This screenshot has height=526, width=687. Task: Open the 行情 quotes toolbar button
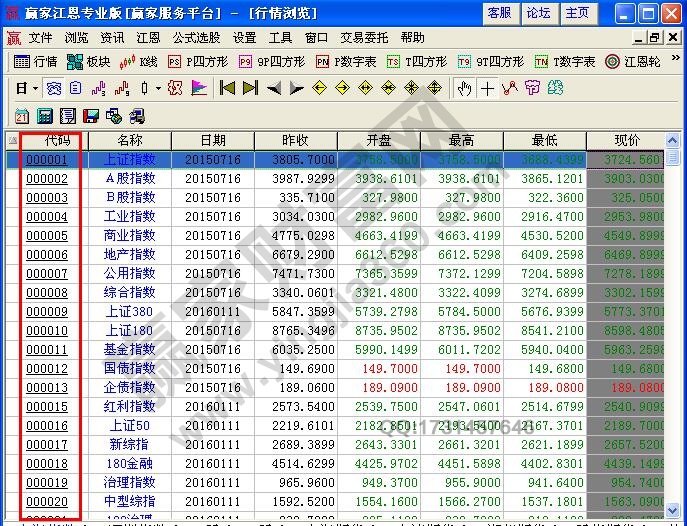36,62
